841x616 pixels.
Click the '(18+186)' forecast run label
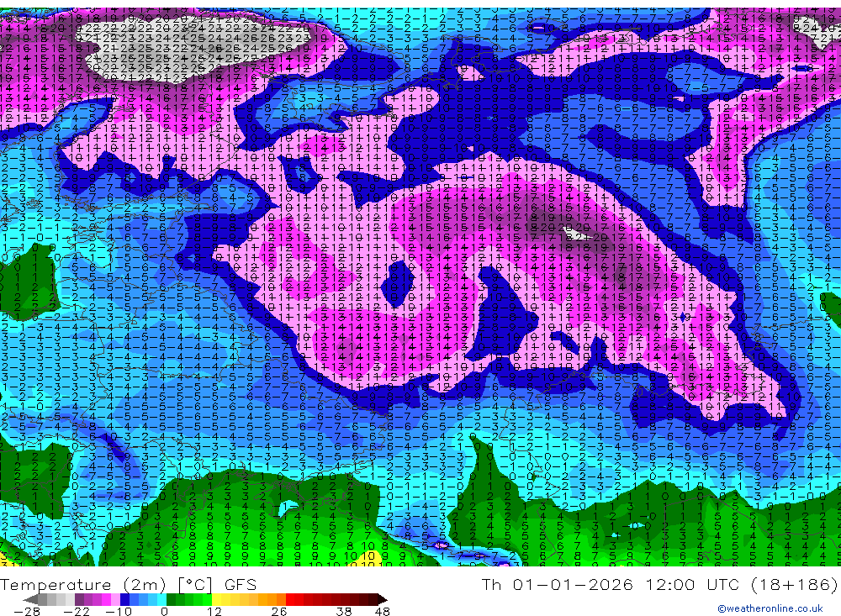tap(795, 584)
